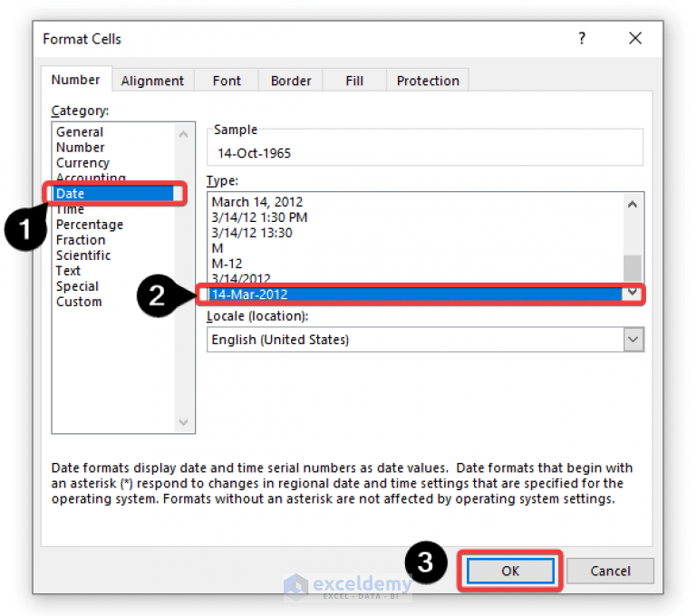Close the Format Cells dialog
This screenshot has width=696, height=616.
click(x=635, y=39)
